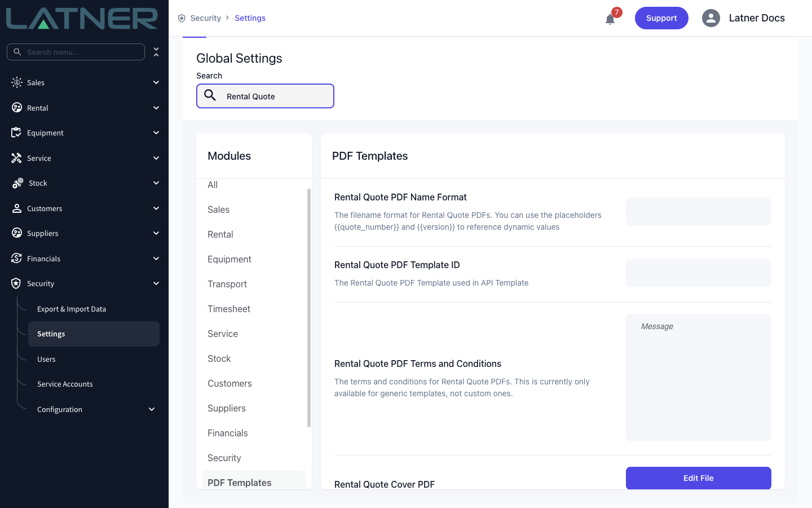
Task: Collapse the Security menu chevron
Action: point(156,283)
